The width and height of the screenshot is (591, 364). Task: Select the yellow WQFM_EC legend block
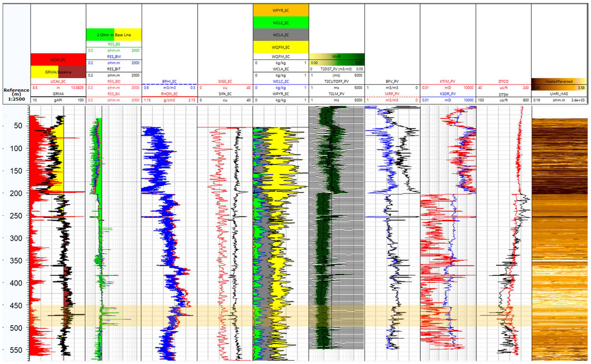[281, 47]
